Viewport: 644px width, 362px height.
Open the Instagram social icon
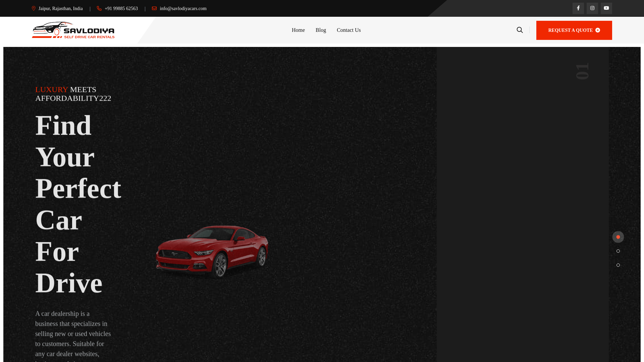click(592, 8)
